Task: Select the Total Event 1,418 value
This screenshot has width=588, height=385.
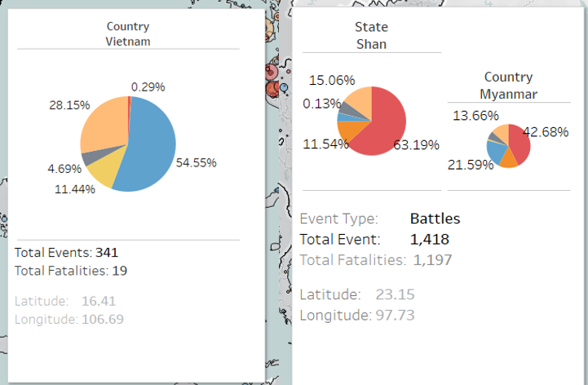Action: tap(429, 239)
